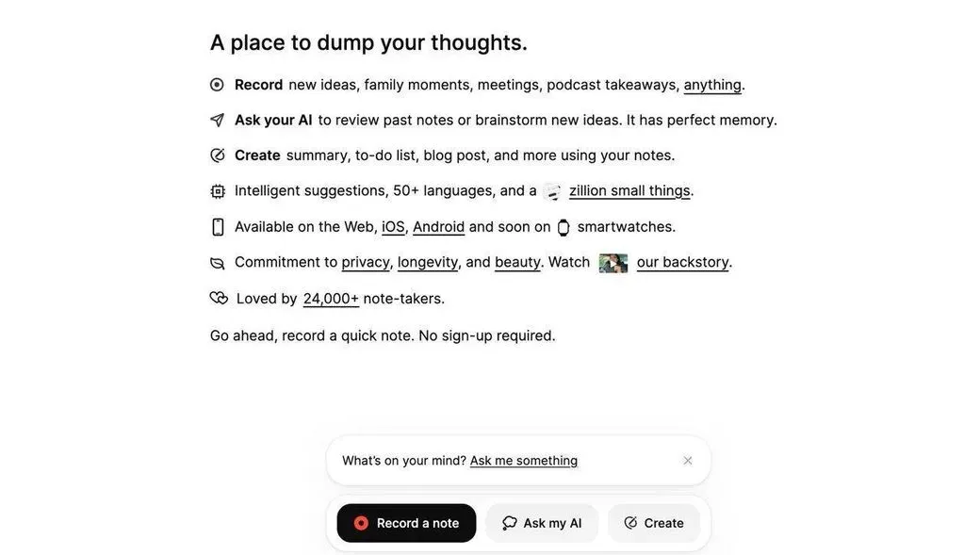Open the Android link
The height and width of the screenshot is (555, 980).
pos(439,227)
